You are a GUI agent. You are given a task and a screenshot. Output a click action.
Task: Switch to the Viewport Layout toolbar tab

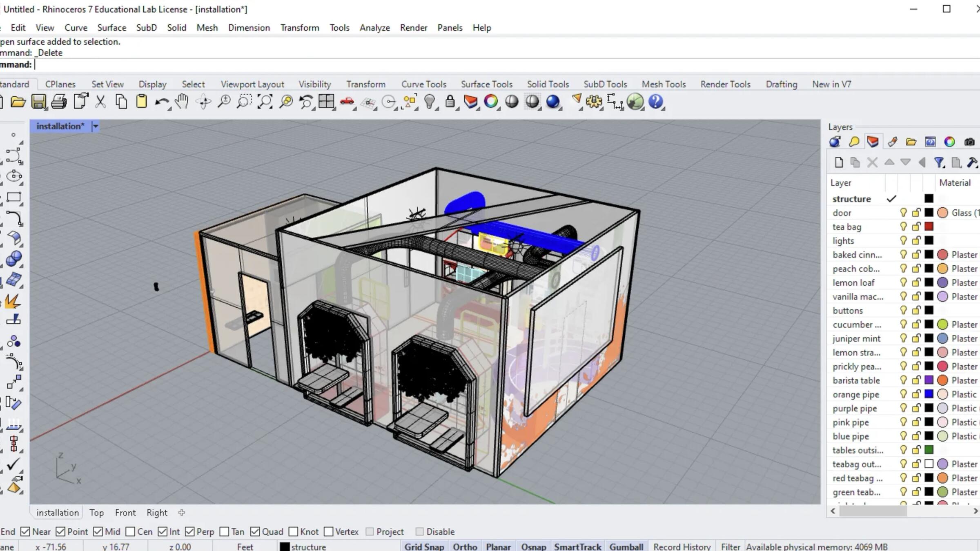[252, 84]
